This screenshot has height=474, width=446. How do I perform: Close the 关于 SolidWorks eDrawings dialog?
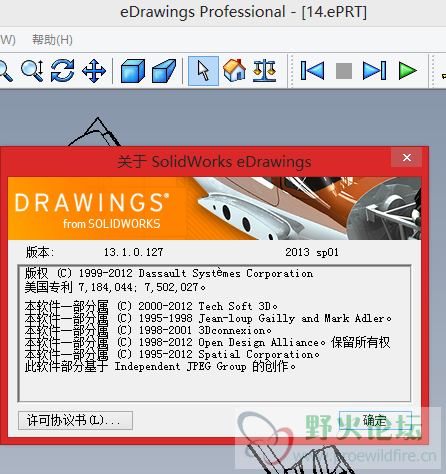point(407,157)
